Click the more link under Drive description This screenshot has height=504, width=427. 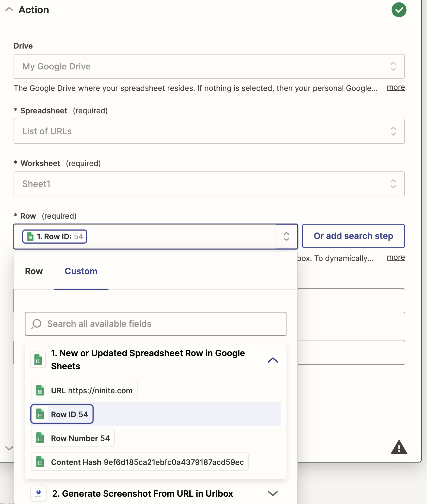click(x=396, y=88)
